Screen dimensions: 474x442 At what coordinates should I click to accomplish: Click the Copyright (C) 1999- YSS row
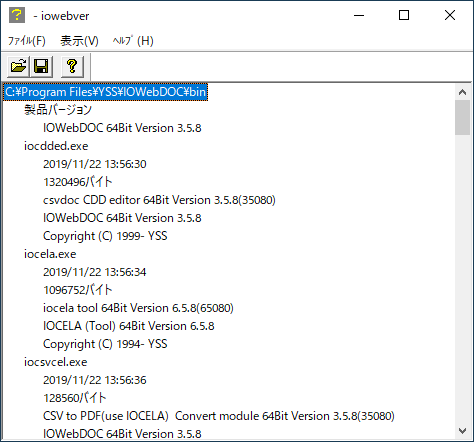pyautogui.click(x=105, y=236)
